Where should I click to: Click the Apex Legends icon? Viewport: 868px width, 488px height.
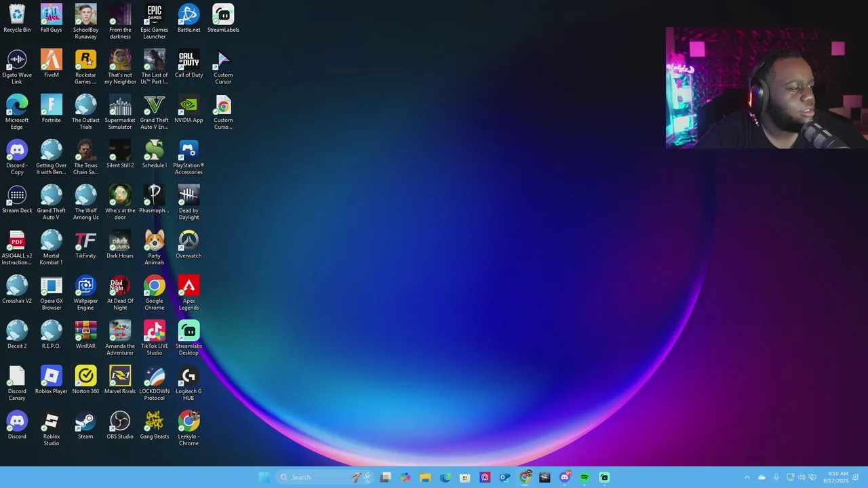coord(189,293)
